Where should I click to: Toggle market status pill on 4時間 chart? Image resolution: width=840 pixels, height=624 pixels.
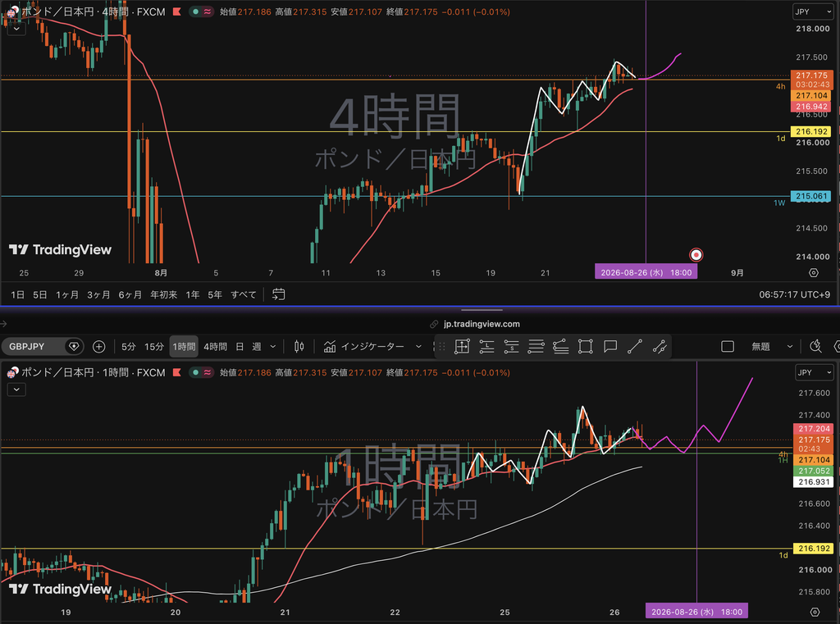click(202, 11)
